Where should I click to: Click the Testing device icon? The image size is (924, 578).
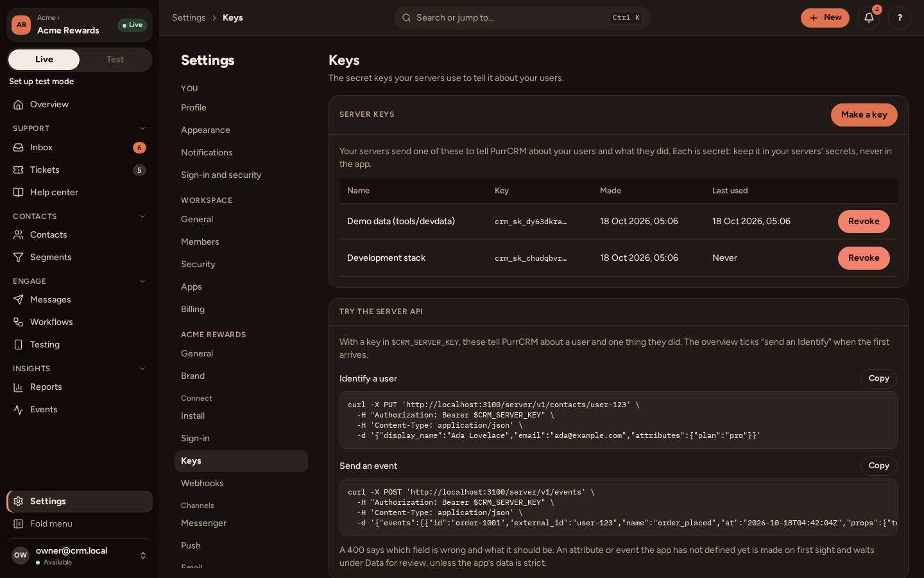[19, 345]
